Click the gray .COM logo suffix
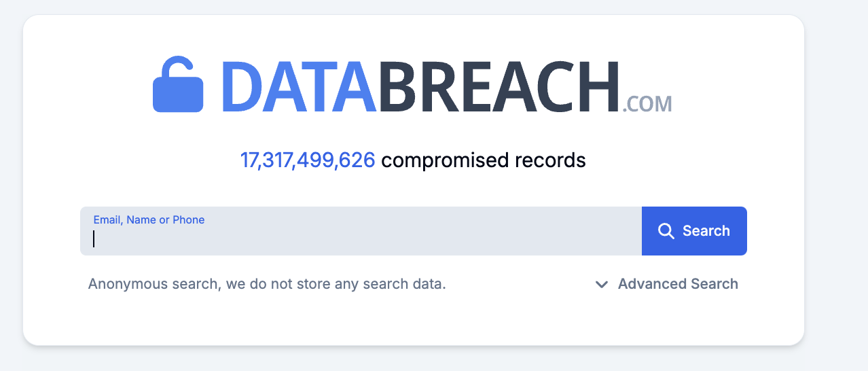The height and width of the screenshot is (371, 868). [647, 104]
